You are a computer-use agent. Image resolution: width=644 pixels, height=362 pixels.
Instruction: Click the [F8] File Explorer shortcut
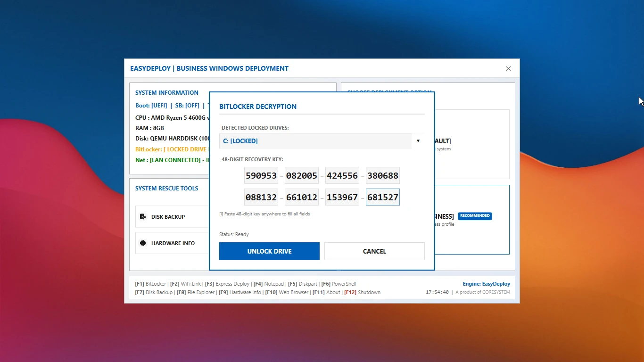click(x=195, y=293)
